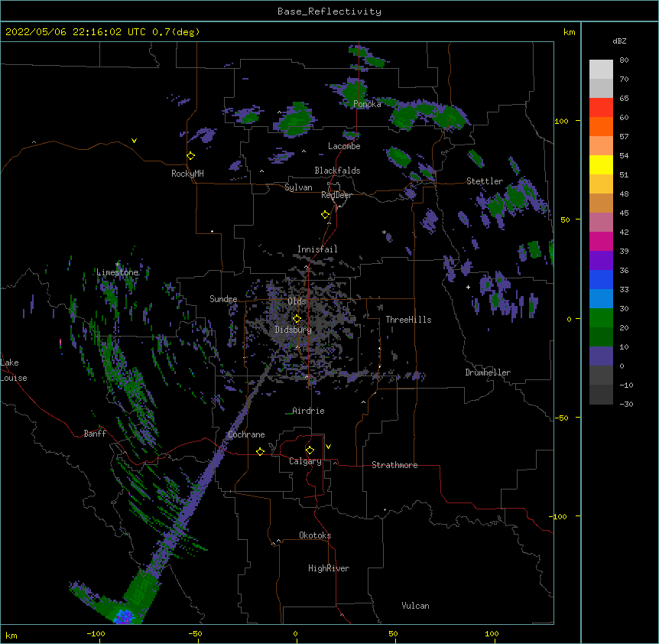Click the Airdrie label
Viewport: 659px width, 644px height.
pos(309,411)
